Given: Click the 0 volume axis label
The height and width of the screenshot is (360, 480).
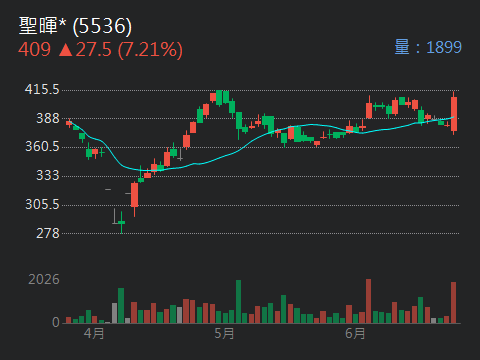Looking at the screenshot, I should (56, 322).
